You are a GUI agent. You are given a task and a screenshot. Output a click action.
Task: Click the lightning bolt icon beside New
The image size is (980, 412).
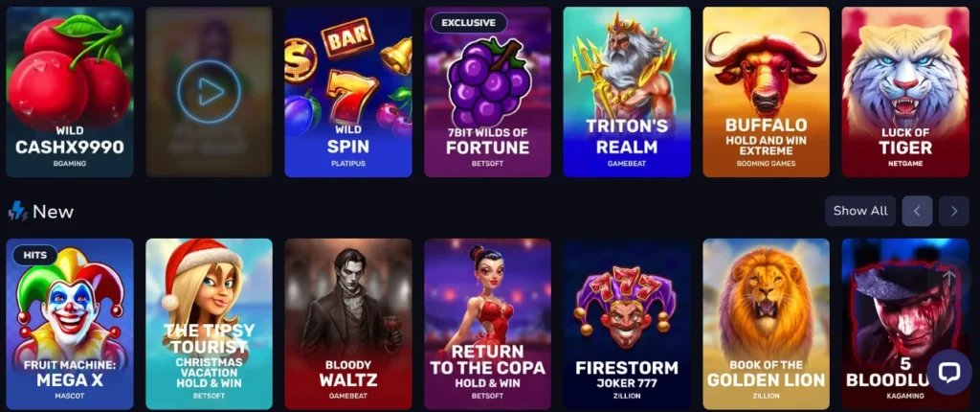[17, 212]
